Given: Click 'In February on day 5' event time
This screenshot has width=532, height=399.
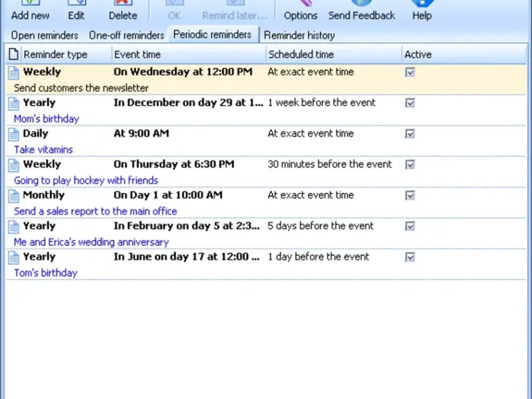Looking at the screenshot, I should click(x=187, y=226).
